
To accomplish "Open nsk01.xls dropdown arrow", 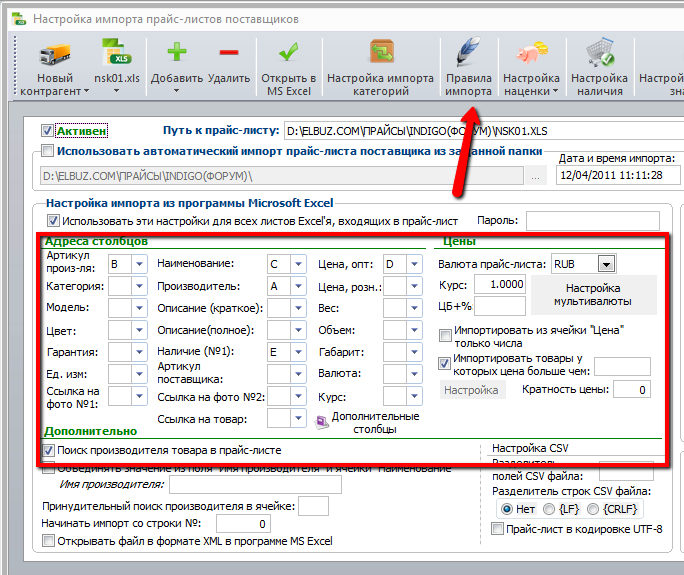I will (x=116, y=91).
